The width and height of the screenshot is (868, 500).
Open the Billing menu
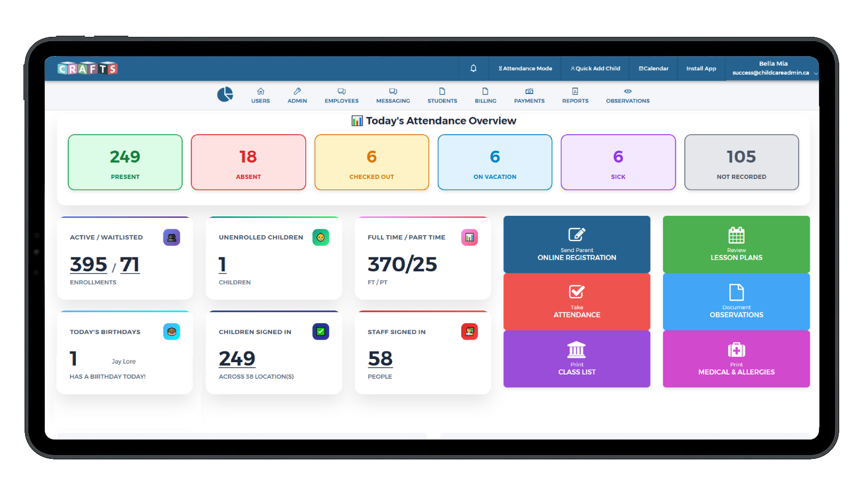tap(485, 96)
